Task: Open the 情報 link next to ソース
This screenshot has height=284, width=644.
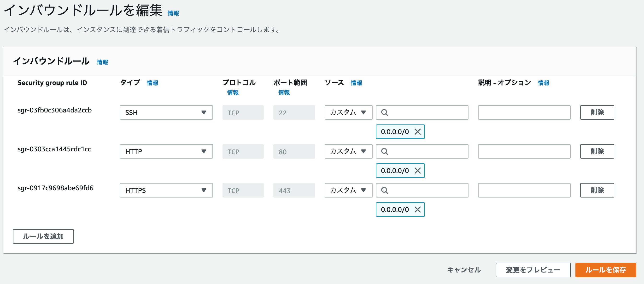Action: [356, 83]
